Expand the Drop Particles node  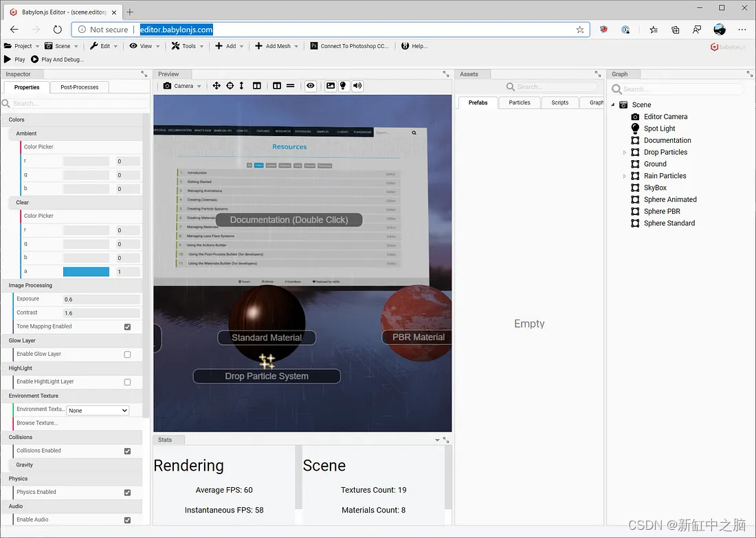click(624, 153)
